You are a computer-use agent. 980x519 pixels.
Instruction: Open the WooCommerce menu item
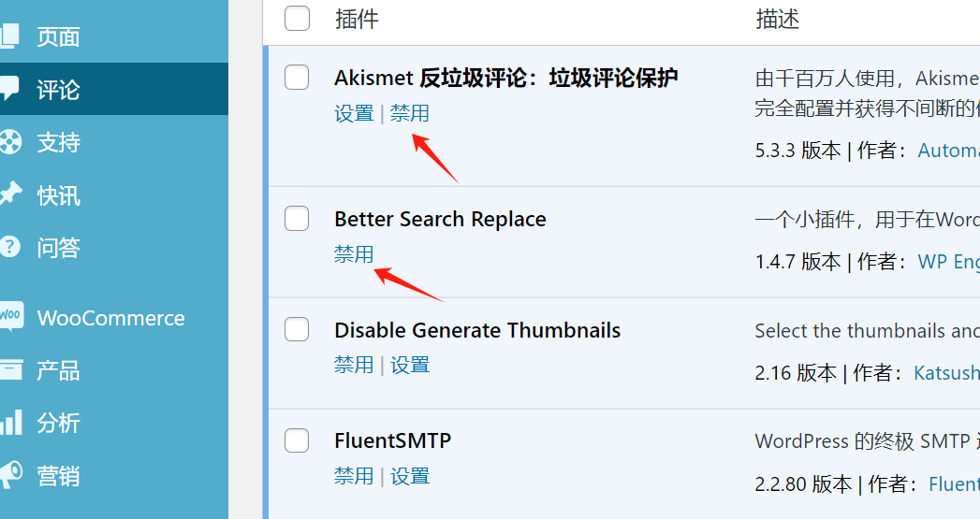[x=110, y=318]
